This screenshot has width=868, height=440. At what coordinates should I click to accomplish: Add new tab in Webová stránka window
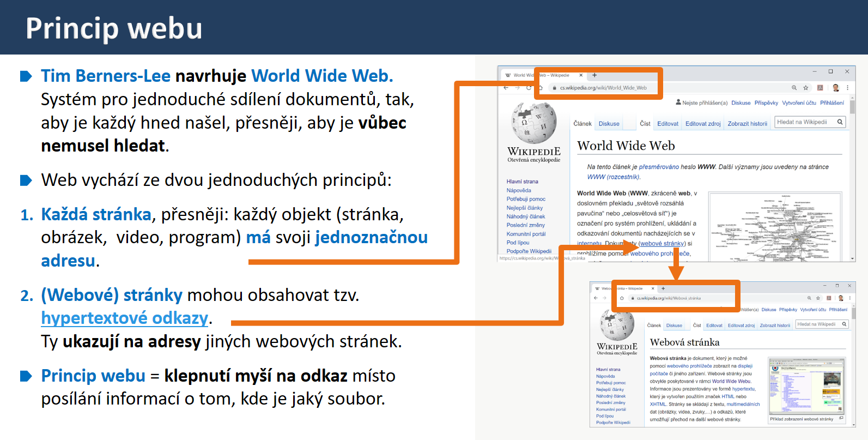coord(663,288)
